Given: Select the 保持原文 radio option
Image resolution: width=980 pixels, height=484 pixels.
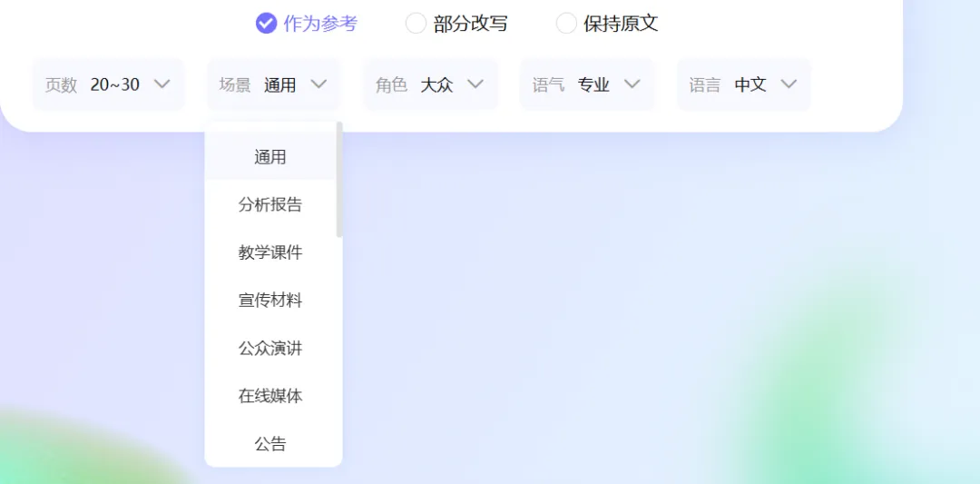Looking at the screenshot, I should coord(607,24).
